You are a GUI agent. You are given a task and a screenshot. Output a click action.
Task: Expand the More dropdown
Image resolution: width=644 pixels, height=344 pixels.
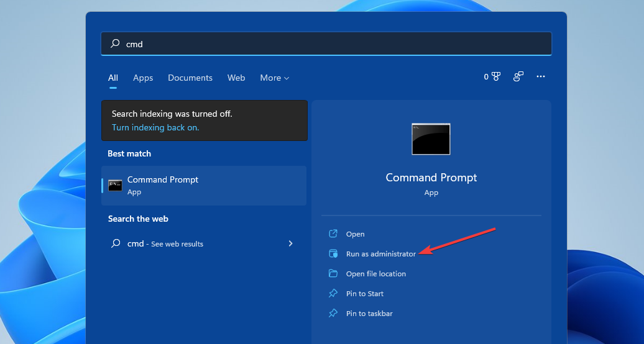tap(274, 78)
